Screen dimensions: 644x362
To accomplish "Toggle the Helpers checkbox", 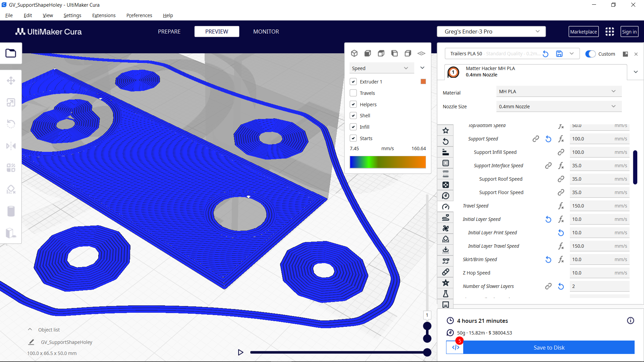I will 353,104.
